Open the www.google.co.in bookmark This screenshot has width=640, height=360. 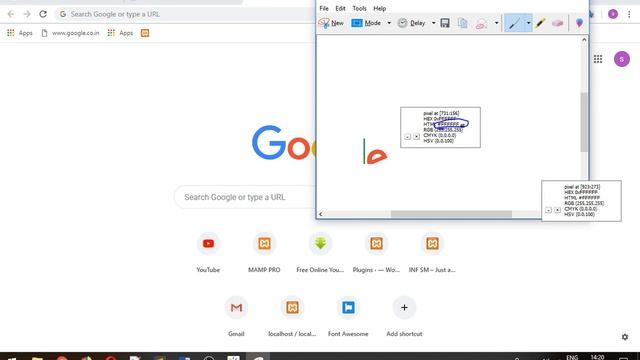pos(70,33)
